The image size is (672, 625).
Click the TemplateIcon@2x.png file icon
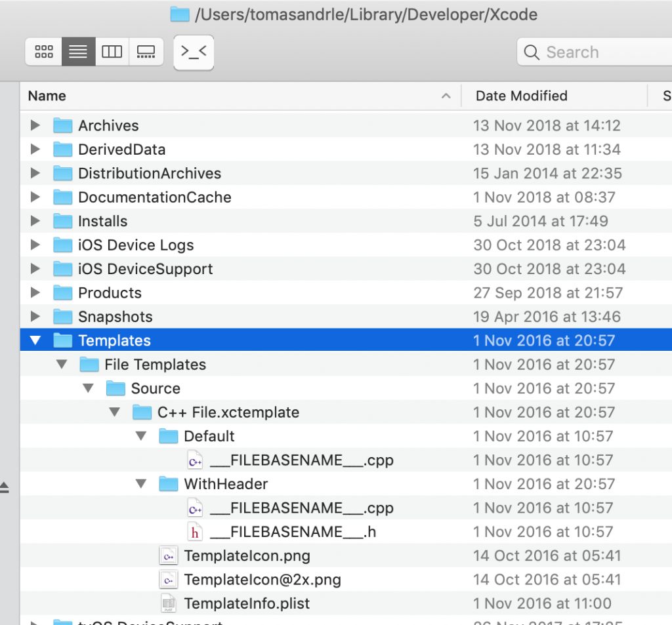tap(169, 580)
